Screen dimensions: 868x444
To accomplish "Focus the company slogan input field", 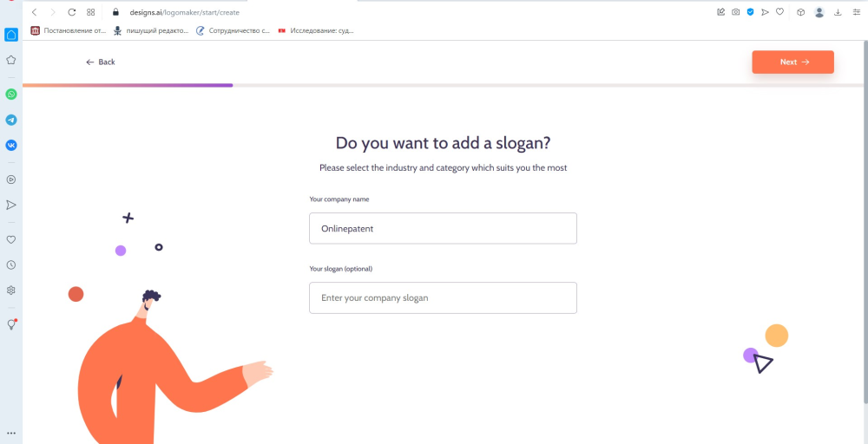I will pyautogui.click(x=443, y=297).
